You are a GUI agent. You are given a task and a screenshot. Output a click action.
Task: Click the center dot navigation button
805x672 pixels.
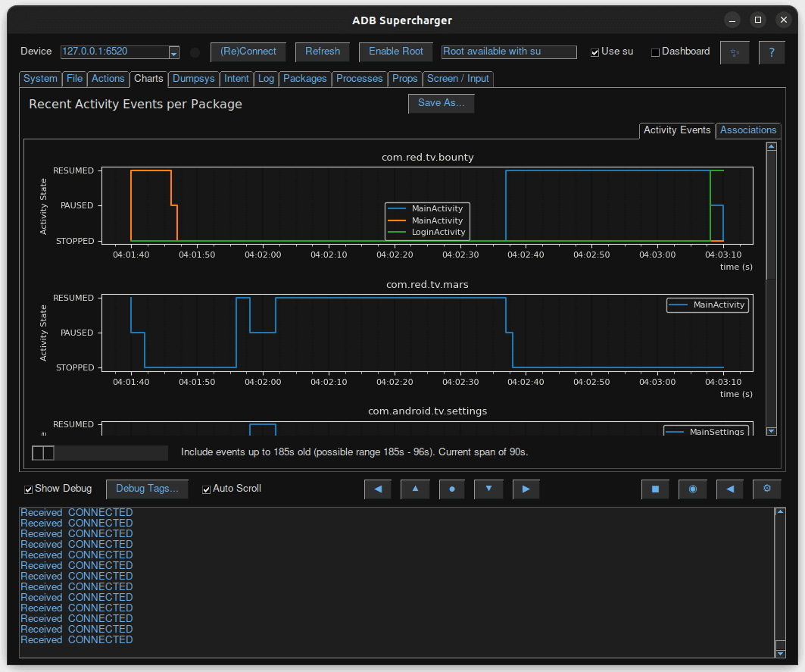coord(452,489)
